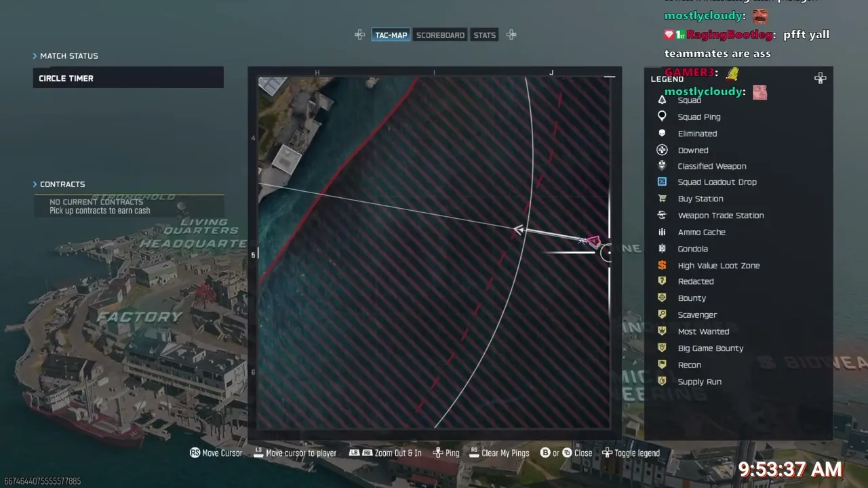
Task: Toggle the legend via bottom hint
Action: [631, 453]
